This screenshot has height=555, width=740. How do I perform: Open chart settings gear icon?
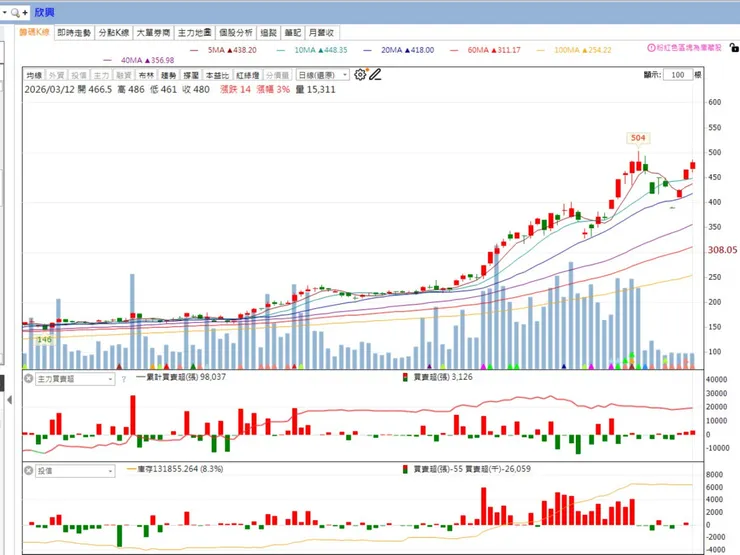click(x=360, y=75)
